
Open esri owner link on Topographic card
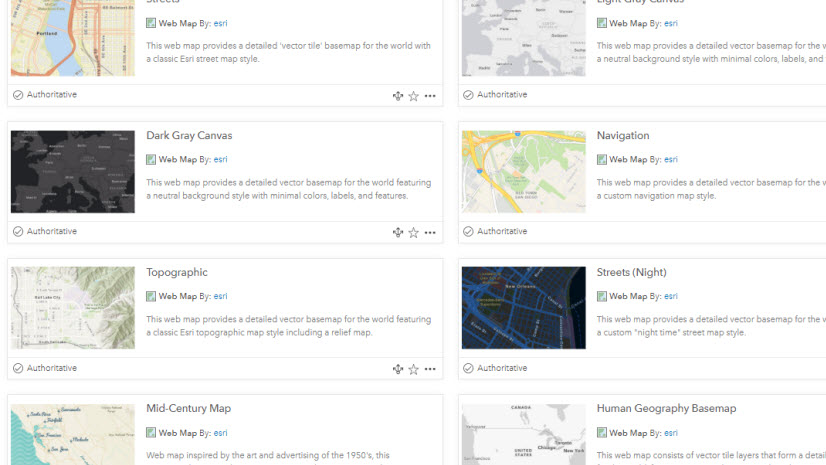(221, 296)
